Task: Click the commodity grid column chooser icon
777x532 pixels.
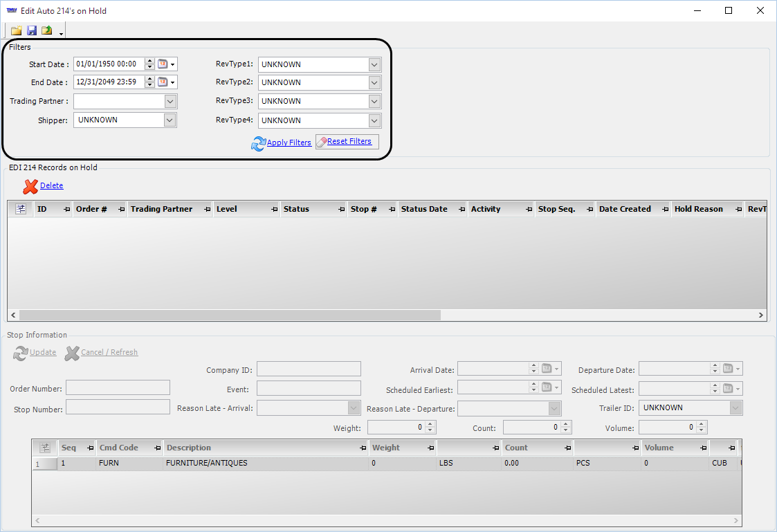Action: [x=45, y=448]
